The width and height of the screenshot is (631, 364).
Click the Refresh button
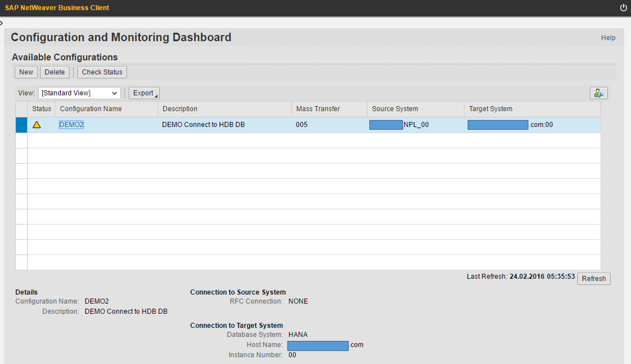point(594,278)
